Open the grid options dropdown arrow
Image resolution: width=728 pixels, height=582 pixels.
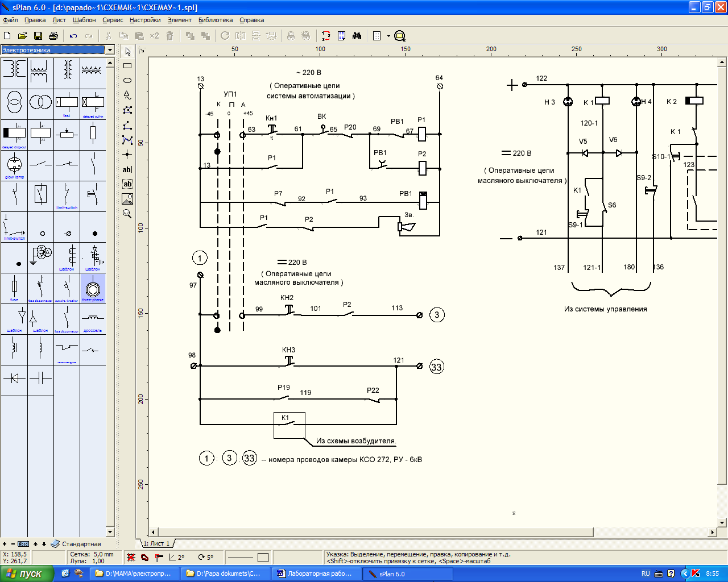point(388,36)
